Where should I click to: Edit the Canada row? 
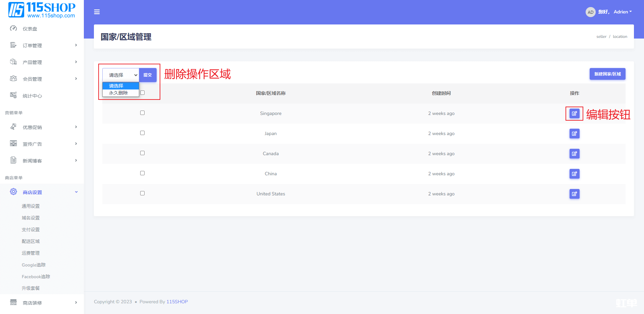[x=574, y=153]
